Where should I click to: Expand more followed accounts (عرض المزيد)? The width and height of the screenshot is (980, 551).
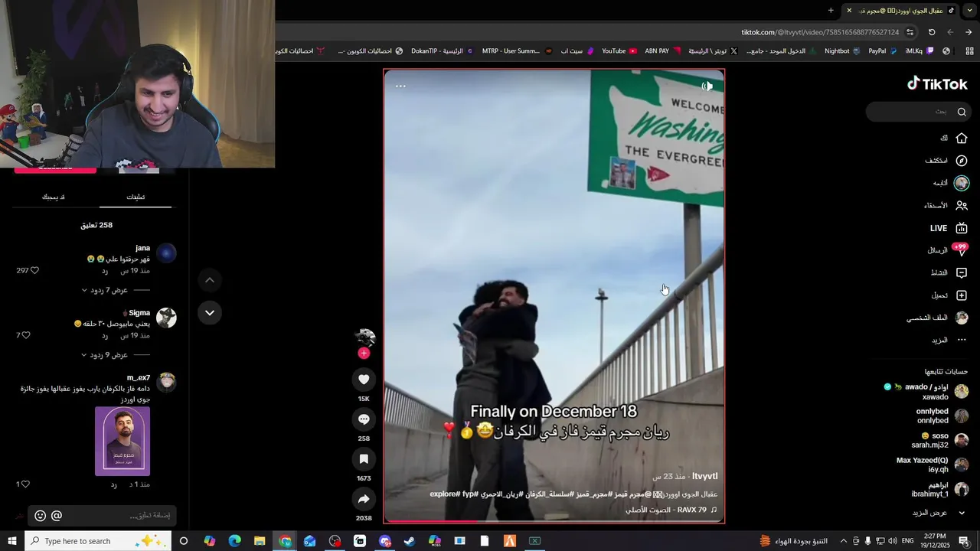939,513
